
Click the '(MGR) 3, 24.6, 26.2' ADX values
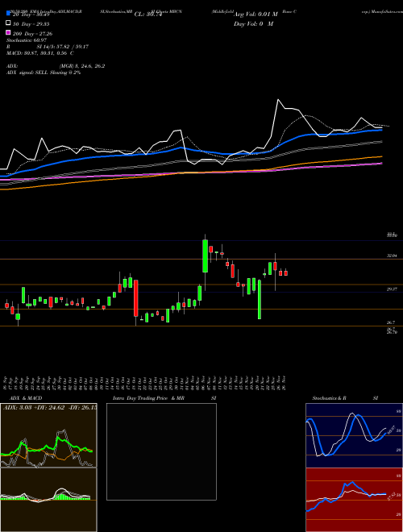click(81, 66)
